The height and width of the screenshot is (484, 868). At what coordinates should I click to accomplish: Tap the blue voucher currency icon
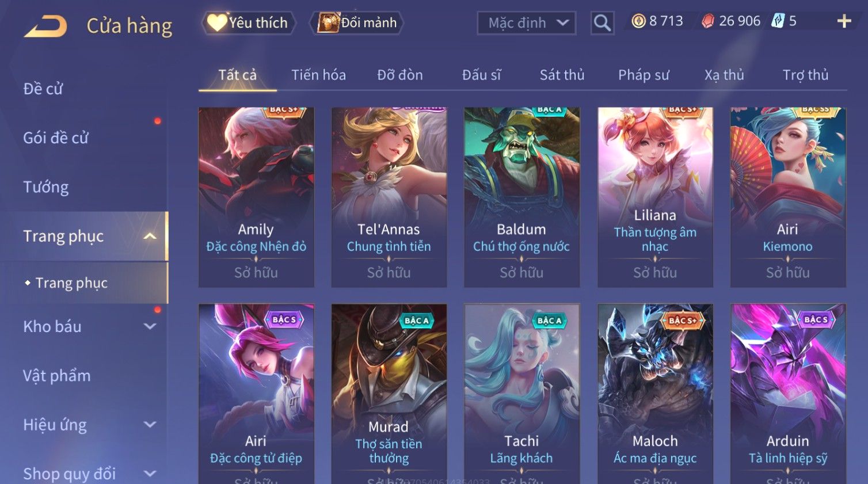[778, 21]
